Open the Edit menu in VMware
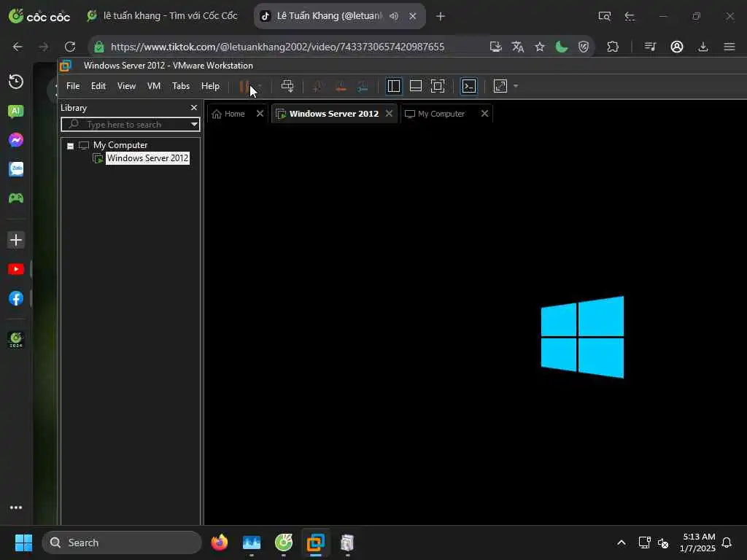The width and height of the screenshot is (747, 560). [x=98, y=86]
